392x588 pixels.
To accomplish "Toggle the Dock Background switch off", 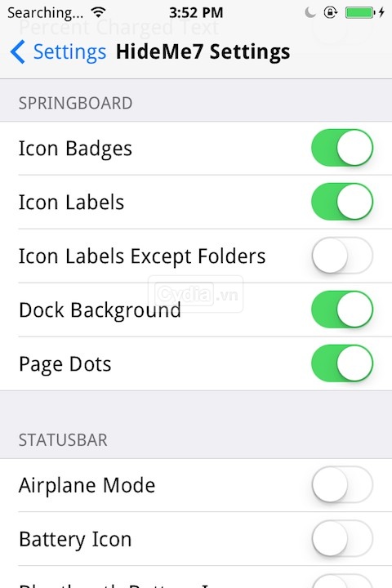I will (x=342, y=310).
